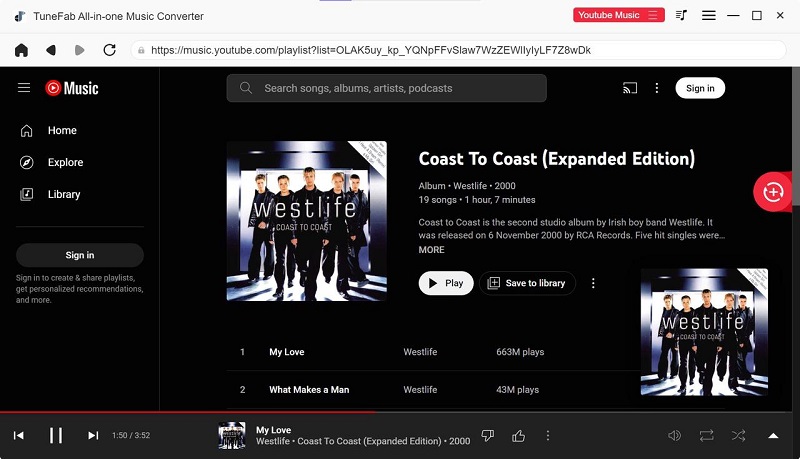
Task: Like the current song with thumbs up
Action: click(518, 436)
